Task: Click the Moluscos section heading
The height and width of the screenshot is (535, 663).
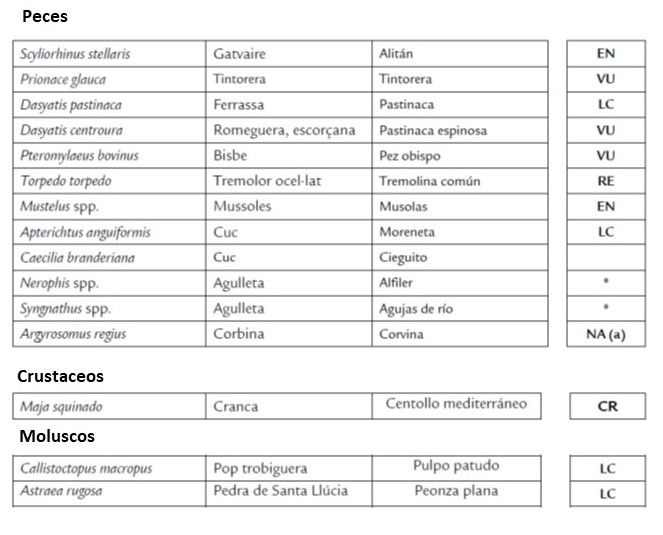Action: [54, 436]
